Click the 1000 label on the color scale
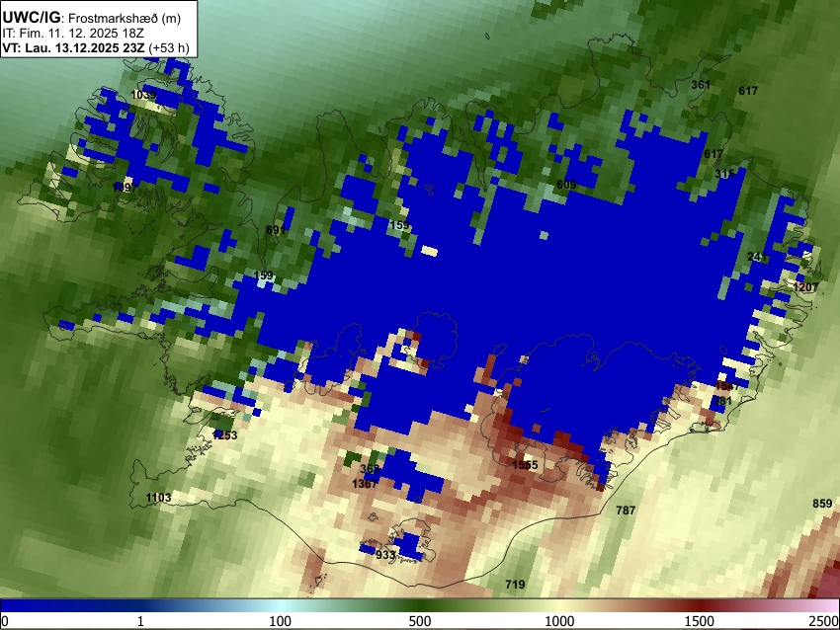Screen dimensions: 840x630 click(559, 621)
